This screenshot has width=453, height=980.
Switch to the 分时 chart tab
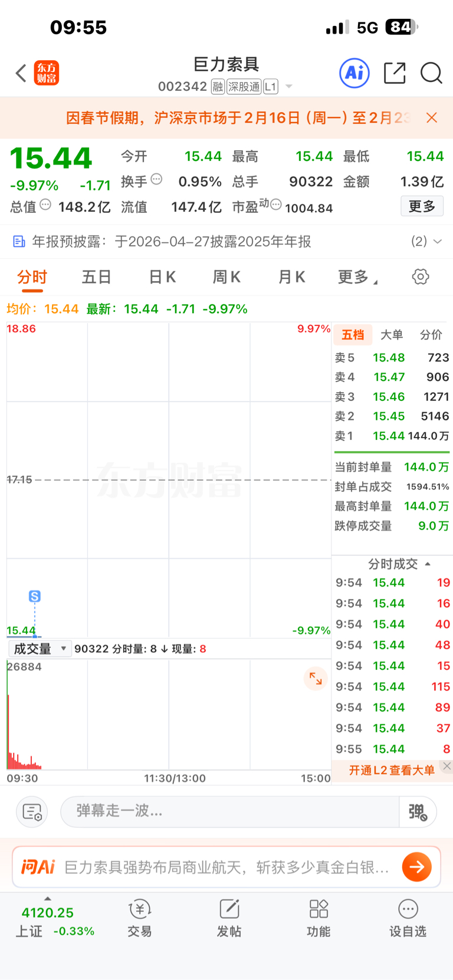[x=32, y=277]
